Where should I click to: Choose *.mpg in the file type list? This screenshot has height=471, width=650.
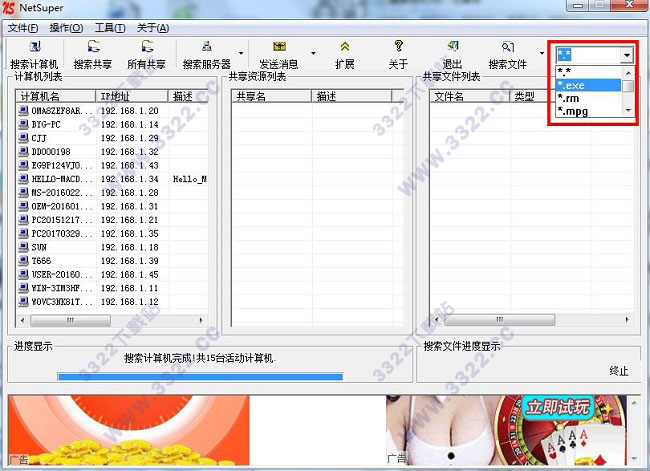coord(588,111)
